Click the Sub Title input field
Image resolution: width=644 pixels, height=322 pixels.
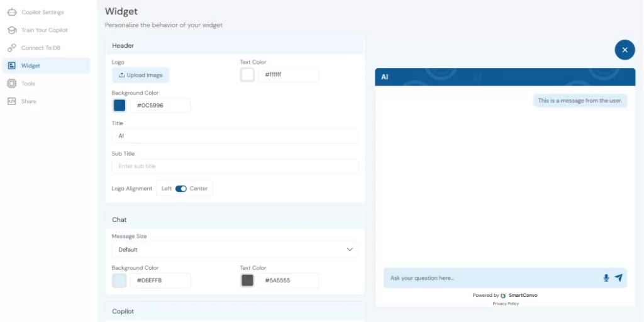point(235,166)
